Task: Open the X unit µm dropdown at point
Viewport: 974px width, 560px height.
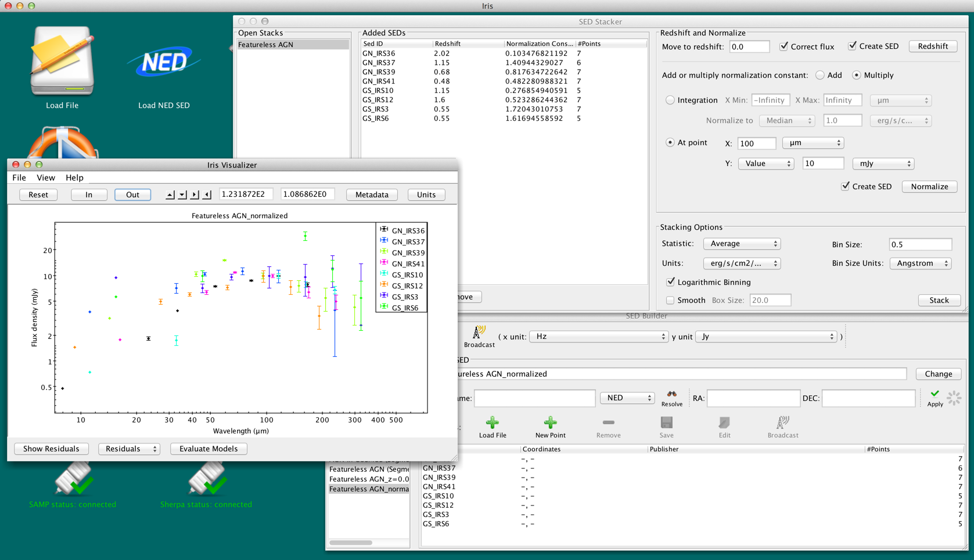Action: pyautogui.click(x=813, y=143)
